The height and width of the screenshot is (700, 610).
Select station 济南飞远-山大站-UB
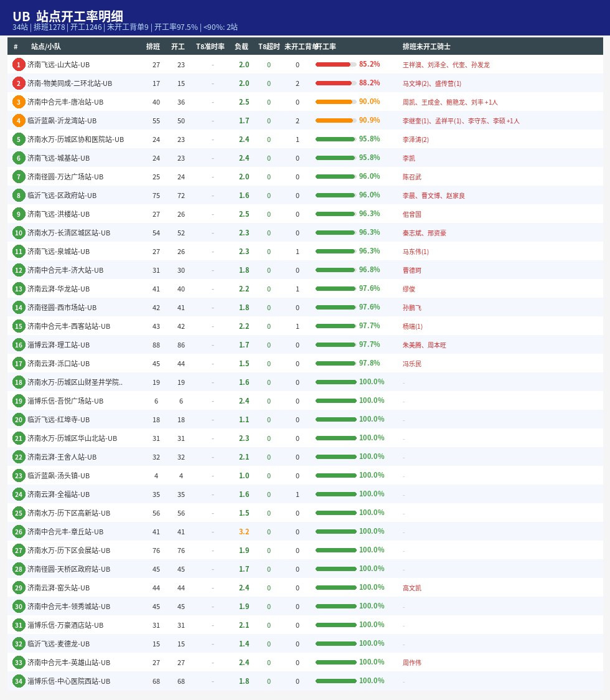[59, 65]
